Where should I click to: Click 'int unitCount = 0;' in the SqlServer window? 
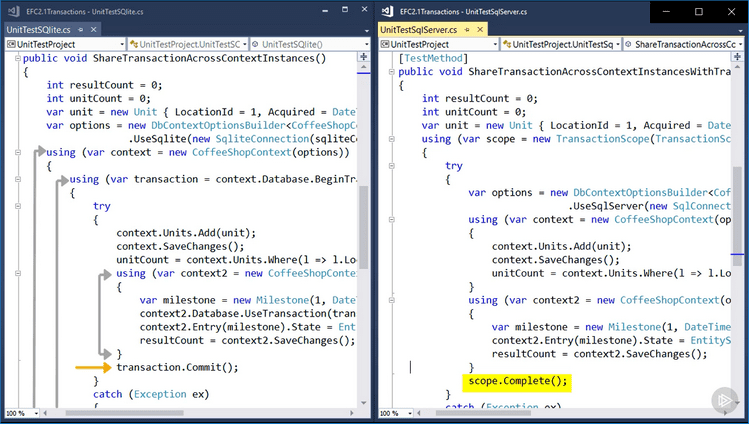pyautogui.click(x=474, y=112)
